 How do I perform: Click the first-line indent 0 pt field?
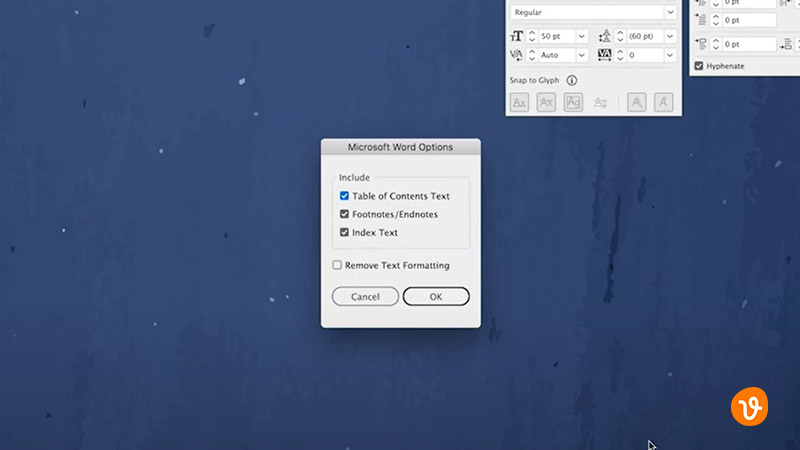pyautogui.click(x=749, y=20)
